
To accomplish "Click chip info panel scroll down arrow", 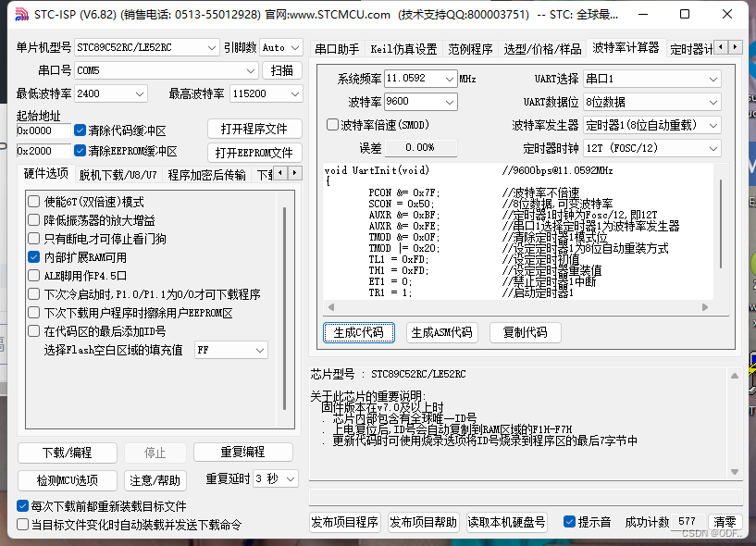I will [735, 472].
